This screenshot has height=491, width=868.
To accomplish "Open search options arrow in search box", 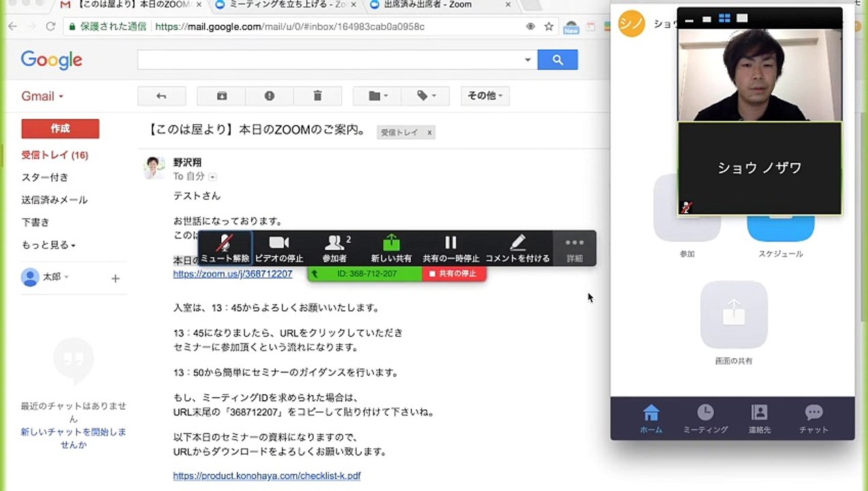I will click(x=527, y=60).
